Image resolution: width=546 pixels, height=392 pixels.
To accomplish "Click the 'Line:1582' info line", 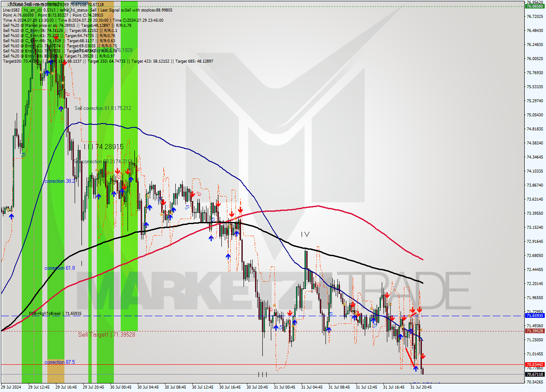I will pos(87,10).
